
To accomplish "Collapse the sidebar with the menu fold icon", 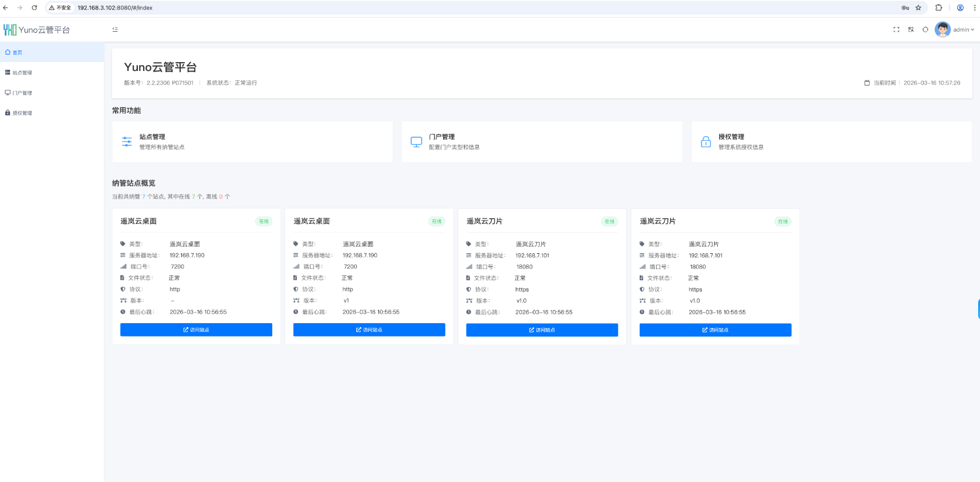I will tap(115, 29).
